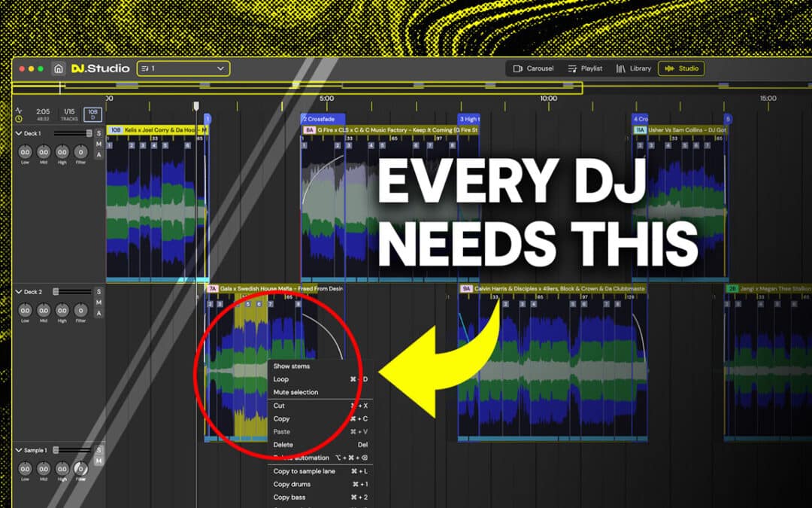Select Copy drums menu entry
This screenshot has width=812, height=508.
(320, 484)
